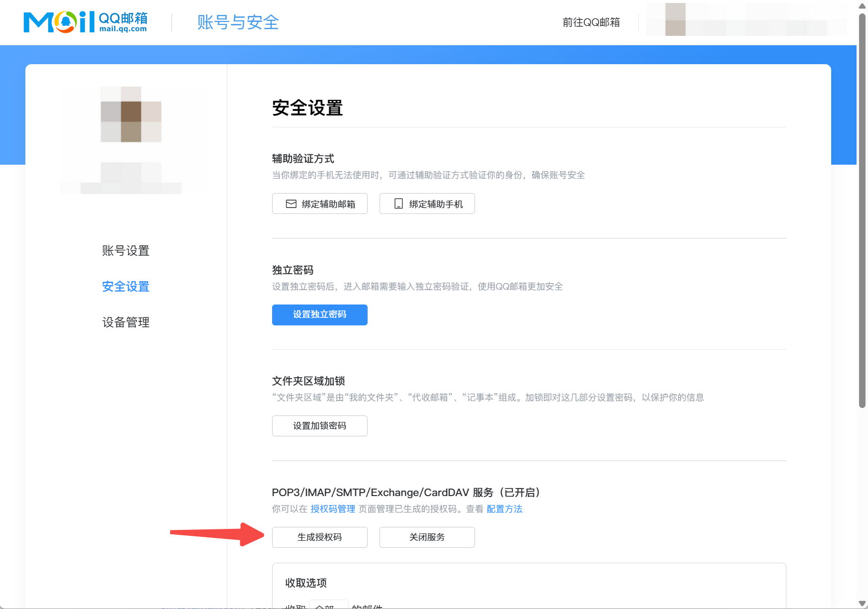Screen dimensions: 868x609
Task: Click 关闭服务 to disable the service
Action: click(427, 537)
